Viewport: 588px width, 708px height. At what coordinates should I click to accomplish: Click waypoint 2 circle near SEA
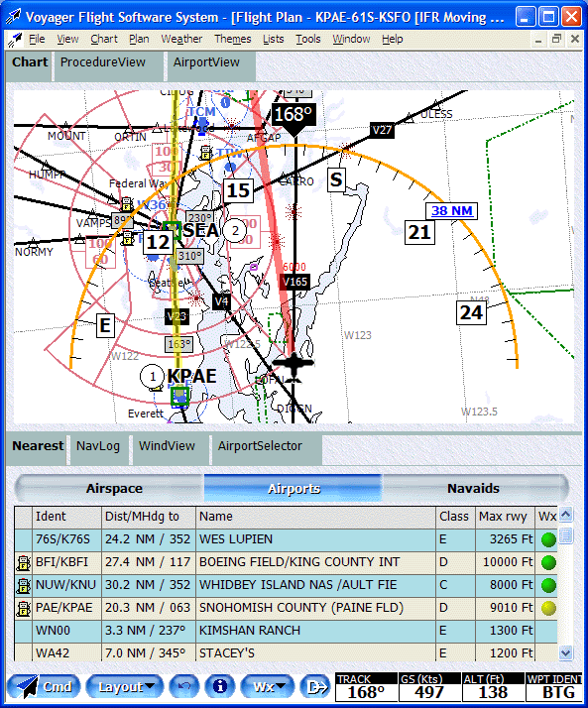(x=235, y=231)
